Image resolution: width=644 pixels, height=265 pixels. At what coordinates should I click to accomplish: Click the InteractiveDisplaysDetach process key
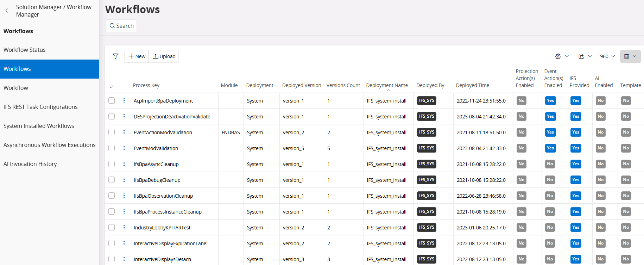click(x=162, y=259)
